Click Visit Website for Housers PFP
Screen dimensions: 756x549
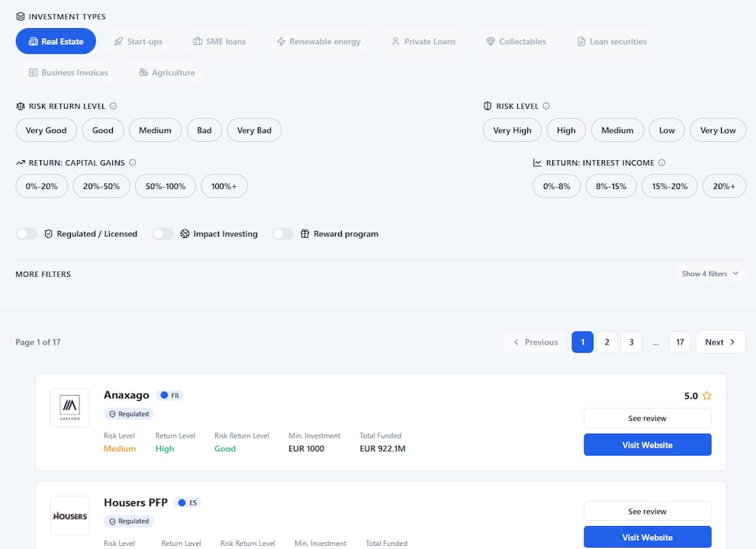click(x=648, y=538)
